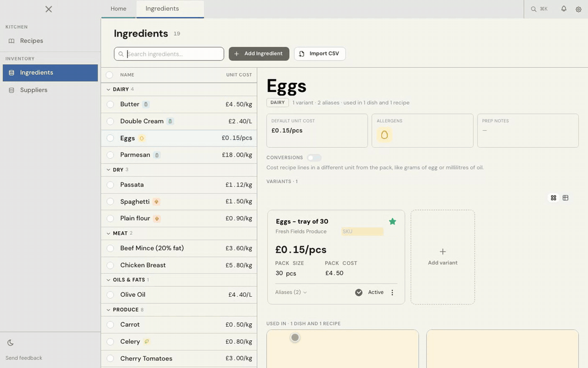
Task: Select the Chicken Breast row checkbox
Action: [111, 265]
